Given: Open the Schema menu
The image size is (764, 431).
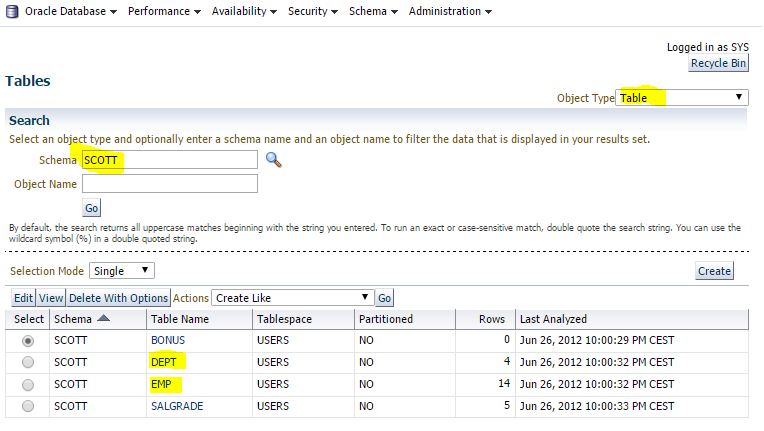Looking at the screenshot, I should coord(373,12).
